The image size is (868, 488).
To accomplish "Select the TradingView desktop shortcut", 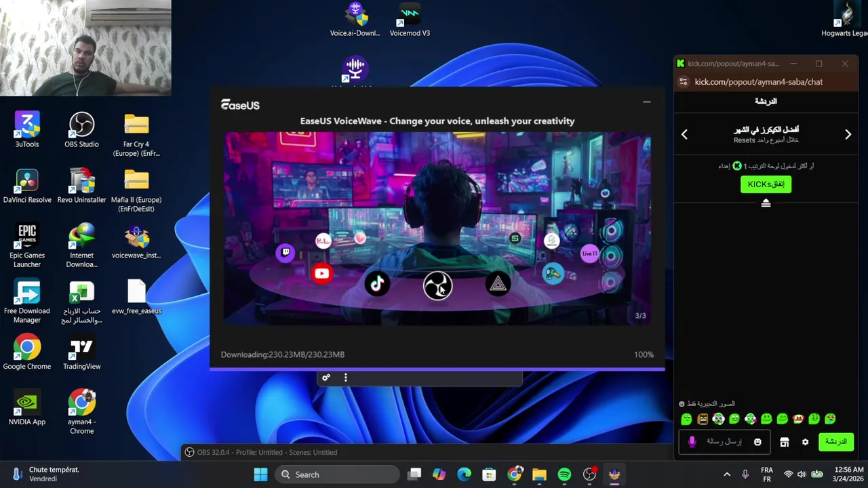I will pyautogui.click(x=81, y=352).
